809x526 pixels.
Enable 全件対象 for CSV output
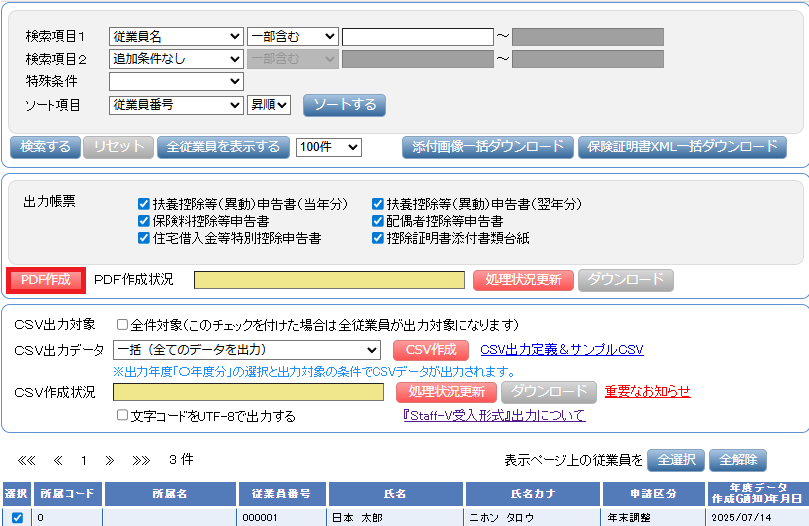122,325
